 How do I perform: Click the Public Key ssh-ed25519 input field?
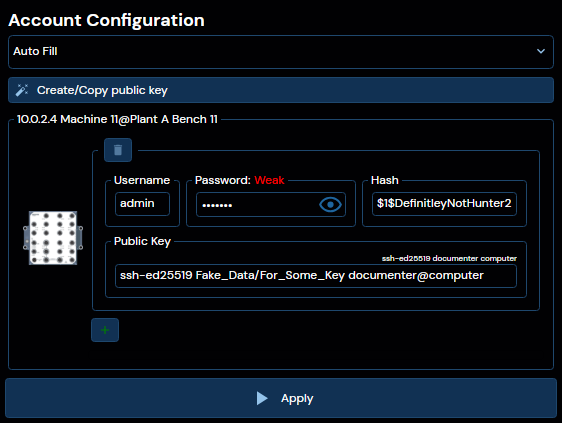316,276
